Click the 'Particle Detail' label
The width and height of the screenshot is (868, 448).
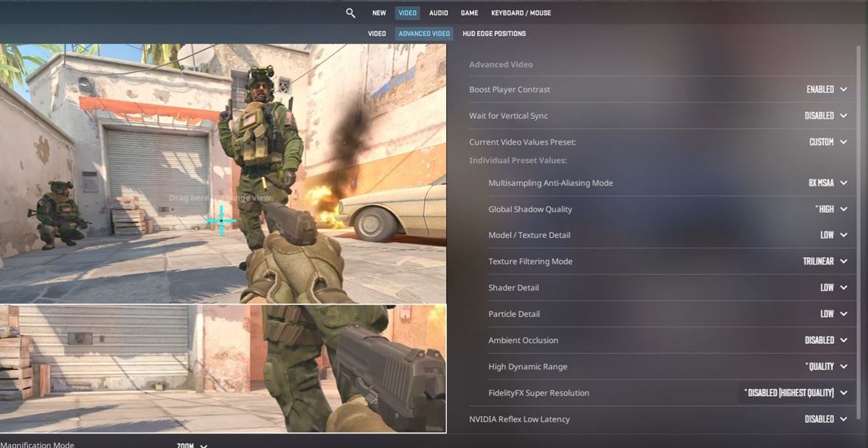pos(514,314)
